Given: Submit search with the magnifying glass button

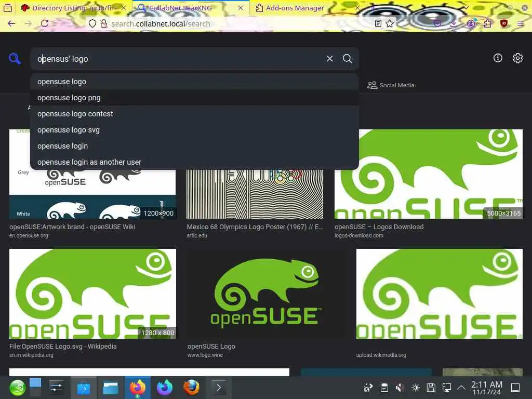Looking at the screenshot, I should [x=347, y=59].
